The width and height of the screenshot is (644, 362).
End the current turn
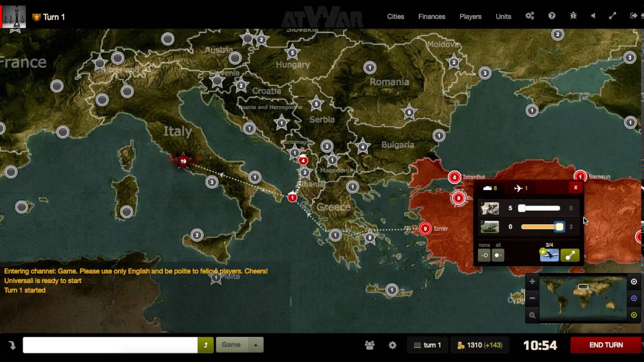pyautogui.click(x=606, y=345)
